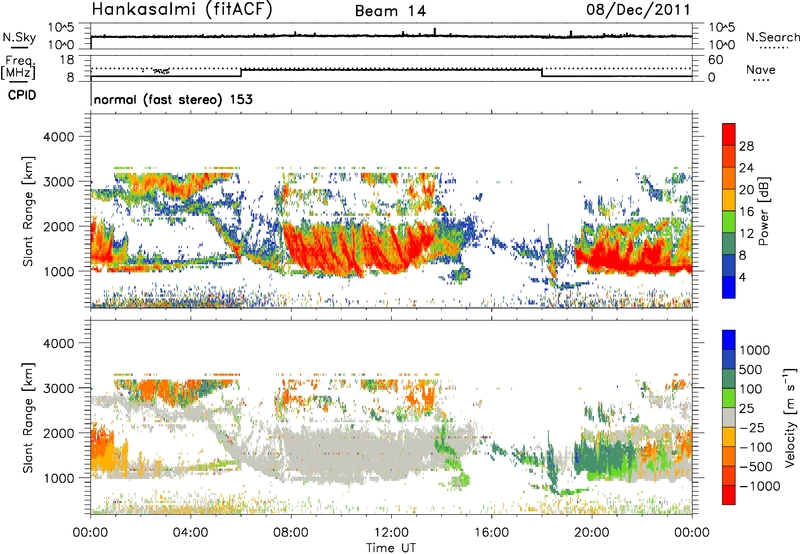Select the text "normal (fast stereo) 153"

173,99
